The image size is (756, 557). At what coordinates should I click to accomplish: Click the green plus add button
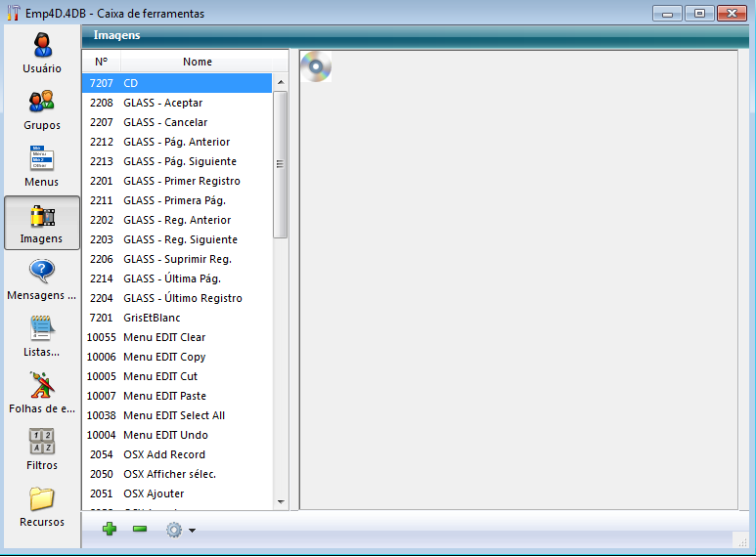pos(110,529)
